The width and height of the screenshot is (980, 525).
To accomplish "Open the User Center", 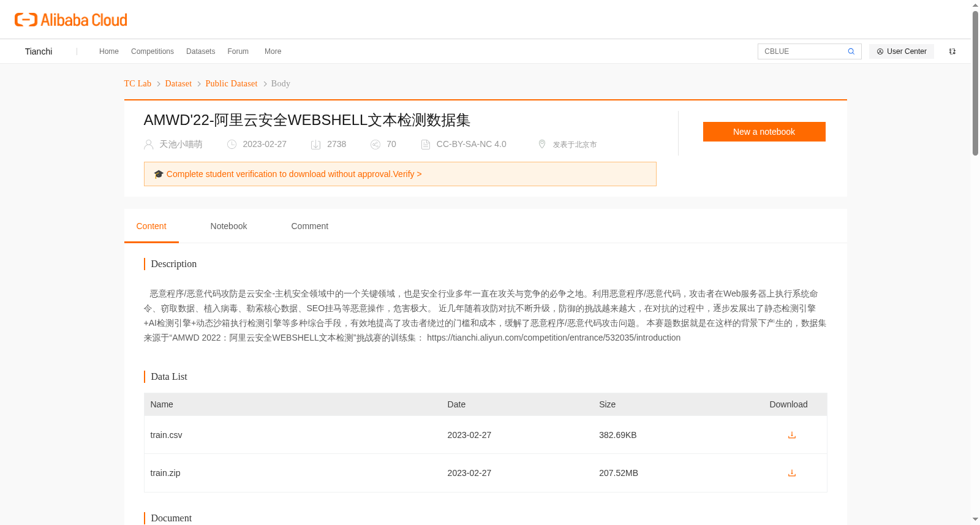I will point(901,51).
